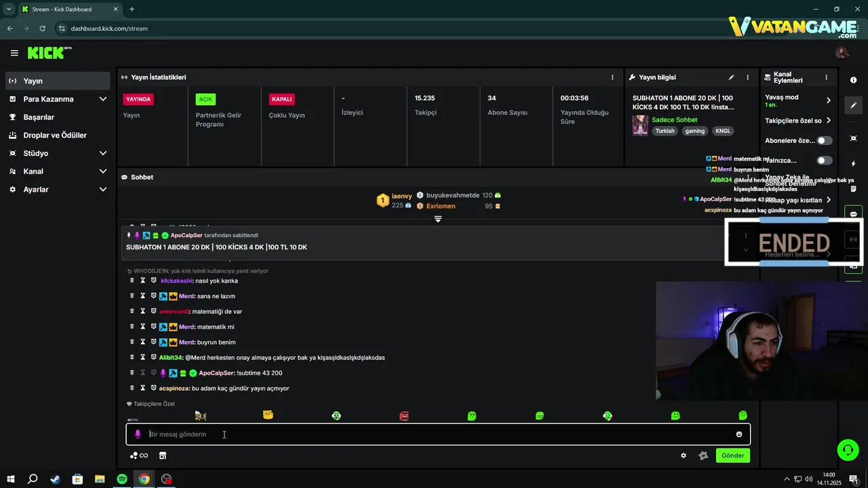Click the chat bubble icon in right sidebar
Image resolution: width=868 pixels, height=488 pixels.
click(x=853, y=214)
